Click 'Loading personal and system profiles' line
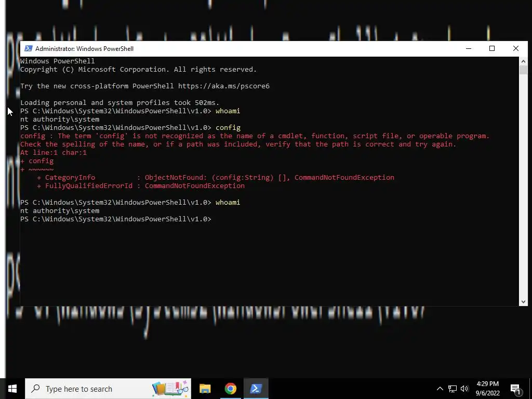 coord(120,102)
